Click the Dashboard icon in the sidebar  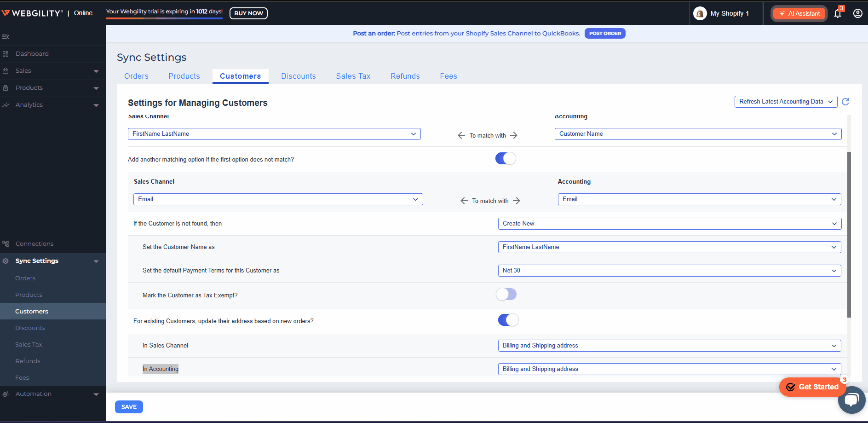point(6,54)
